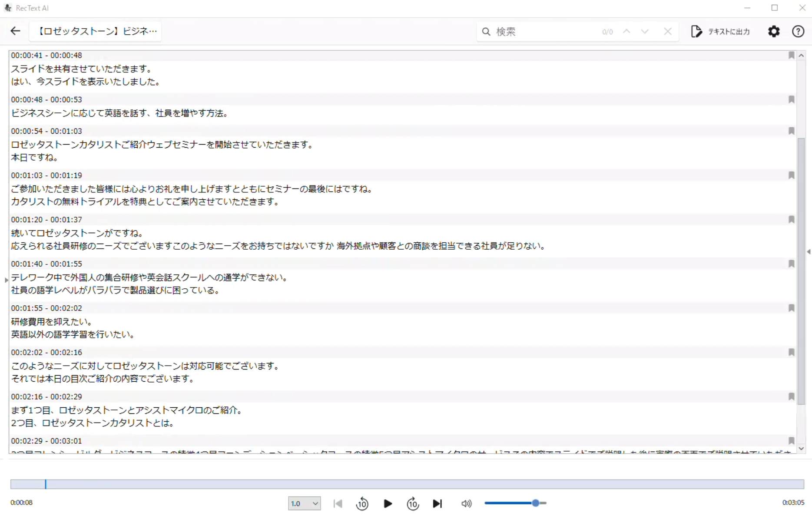Click line テレワーク中で外国人の集合研修や…
Image resolution: width=812 pixels, height=515 pixels.
(x=150, y=277)
